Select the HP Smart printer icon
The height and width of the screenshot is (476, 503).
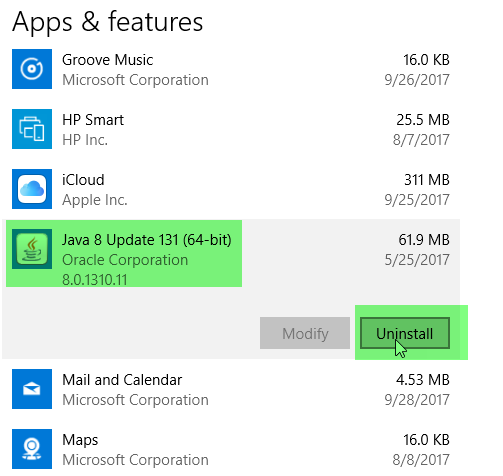pos(32,129)
